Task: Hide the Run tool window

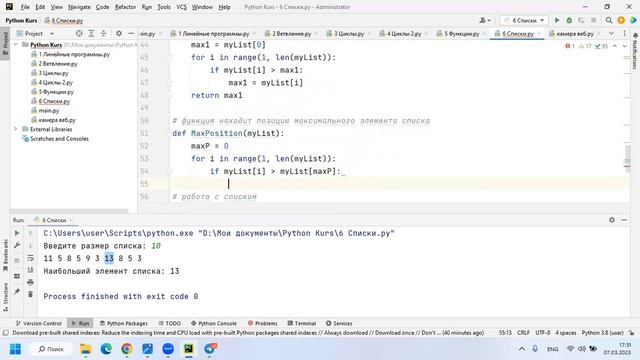Action: coord(624,220)
